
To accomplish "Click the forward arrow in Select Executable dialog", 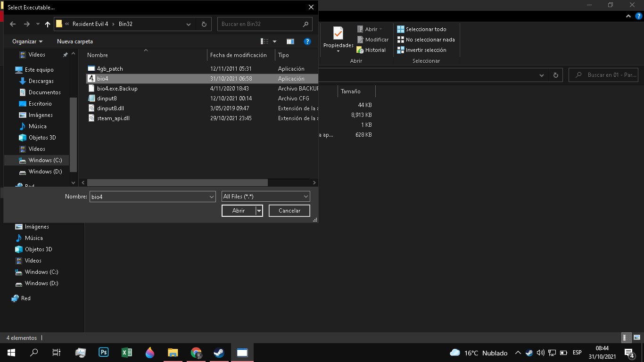I will (27, 24).
